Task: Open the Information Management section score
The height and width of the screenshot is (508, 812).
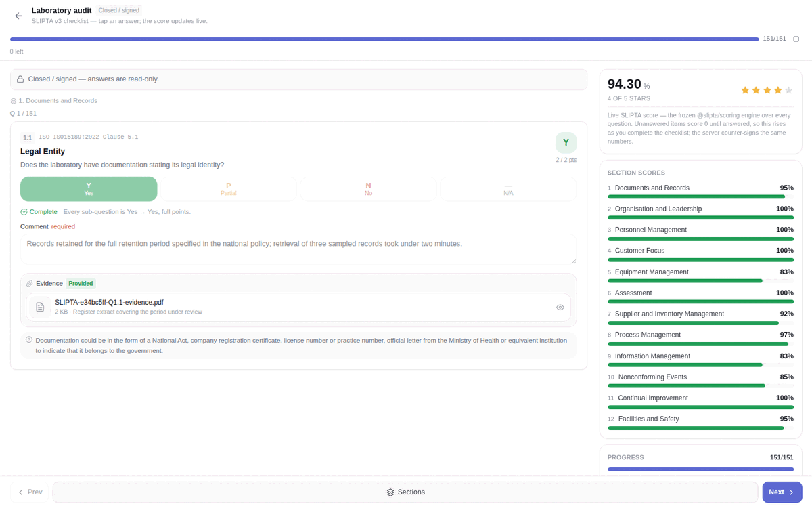Action: click(x=700, y=360)
